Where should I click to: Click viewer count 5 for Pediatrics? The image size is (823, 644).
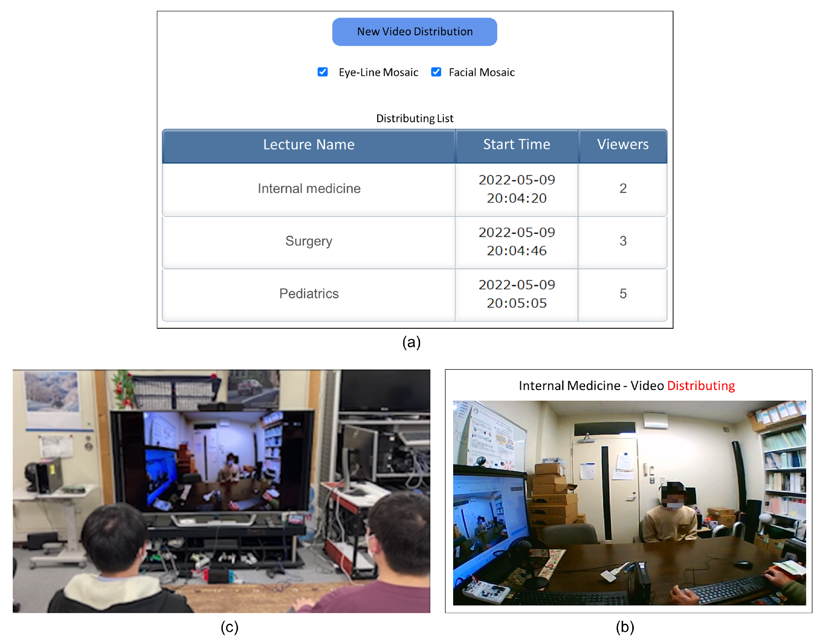(622, 293)
